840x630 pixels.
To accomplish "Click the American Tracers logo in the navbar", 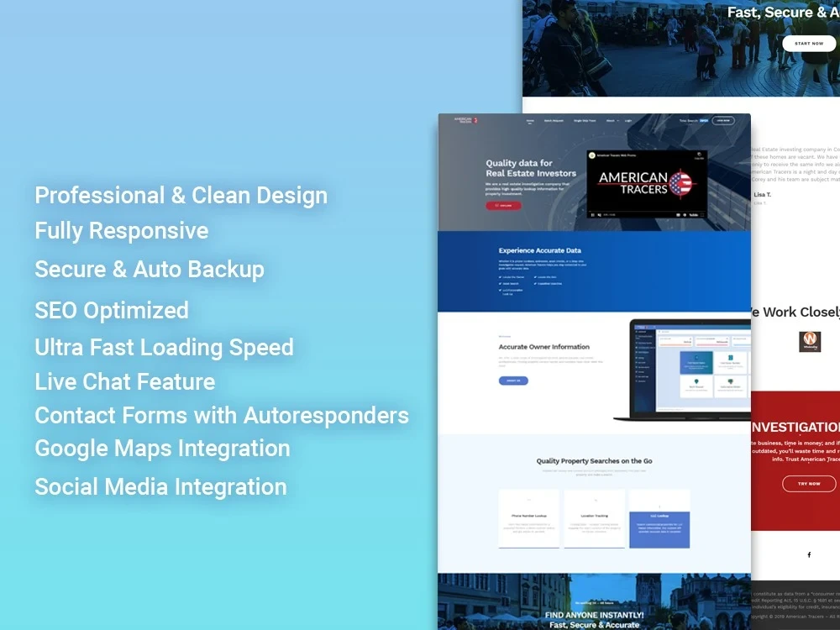I will [x=465, y=120].
